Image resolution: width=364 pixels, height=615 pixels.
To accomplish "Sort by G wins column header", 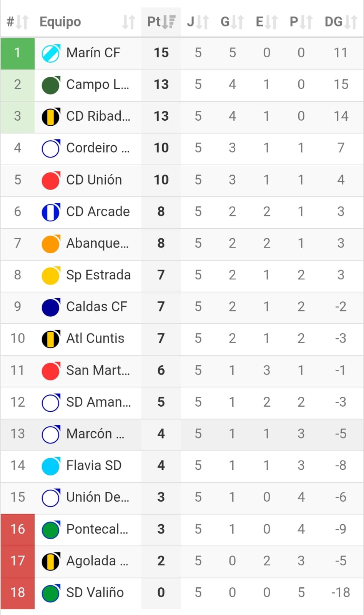I will pyautogui.click(x=232, y=22).
